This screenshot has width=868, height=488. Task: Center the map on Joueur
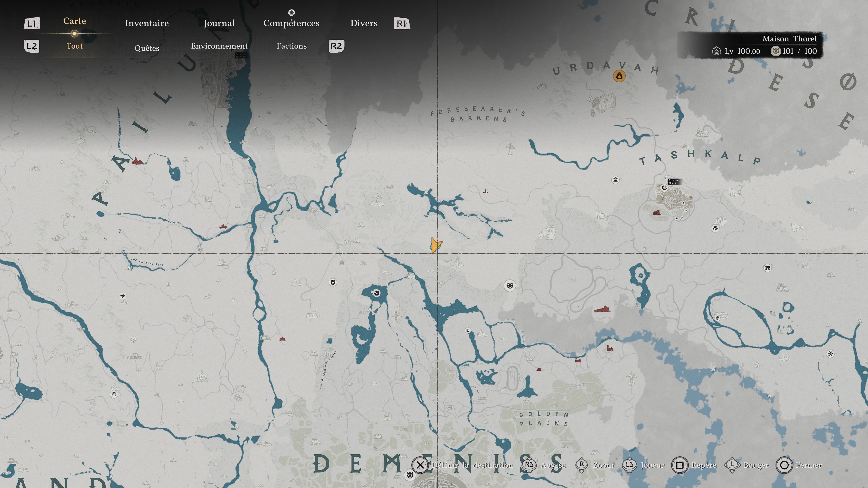click(x=643, y=465)
